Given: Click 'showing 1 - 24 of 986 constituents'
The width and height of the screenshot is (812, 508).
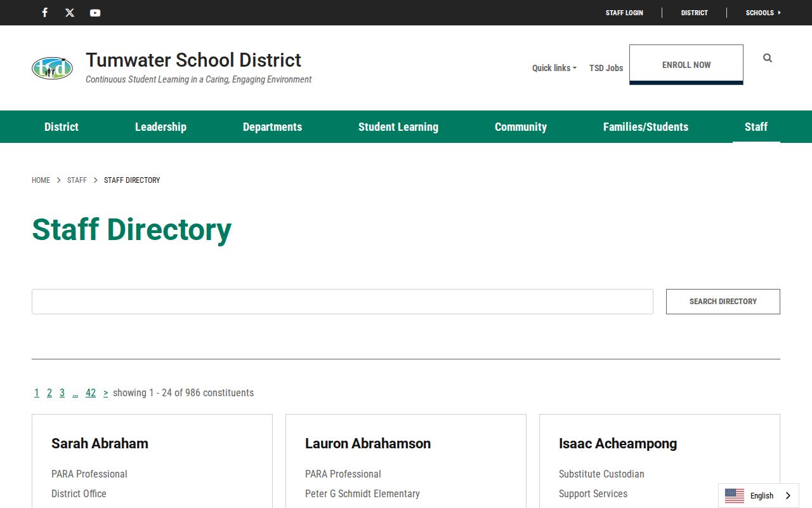Looking at the screenshot, I should click(183, 393).
